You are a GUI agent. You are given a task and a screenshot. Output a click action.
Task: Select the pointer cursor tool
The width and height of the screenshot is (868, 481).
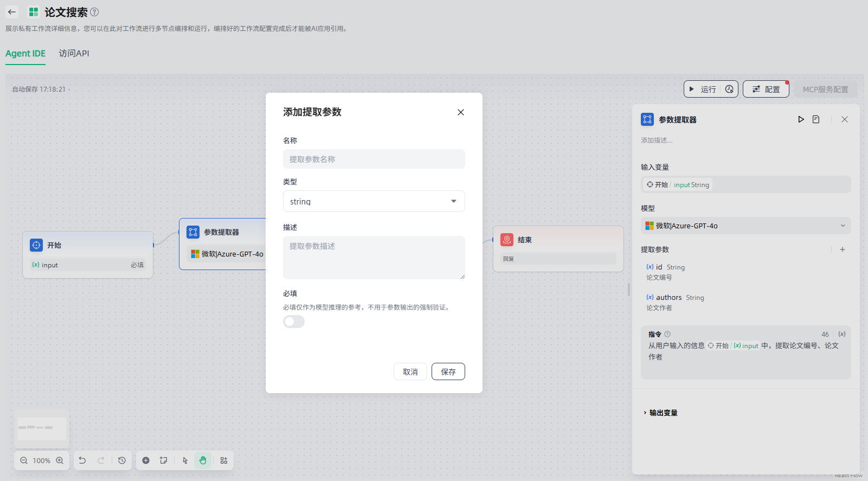point(185,460)
